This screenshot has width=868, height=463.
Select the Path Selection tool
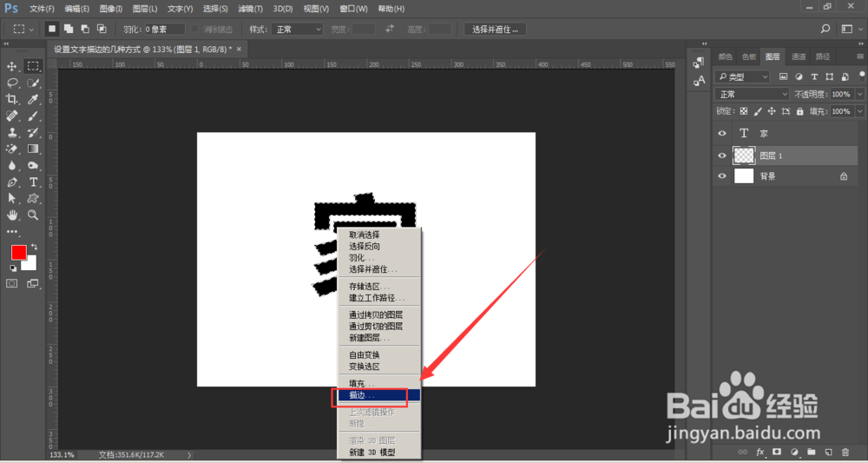(11, 198)
